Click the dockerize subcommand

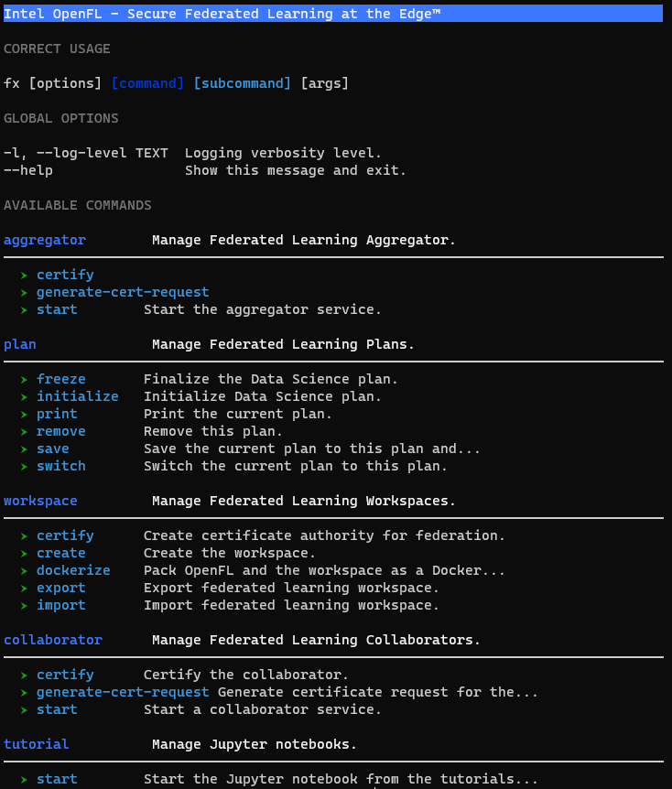[x=73, y=570]
